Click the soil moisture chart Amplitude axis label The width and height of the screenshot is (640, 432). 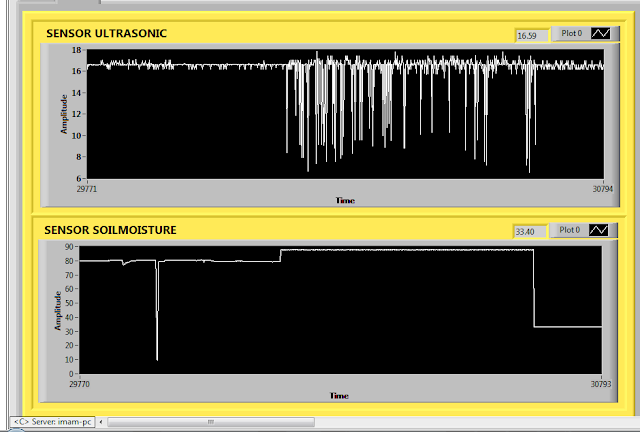click(x=58, y=311)
